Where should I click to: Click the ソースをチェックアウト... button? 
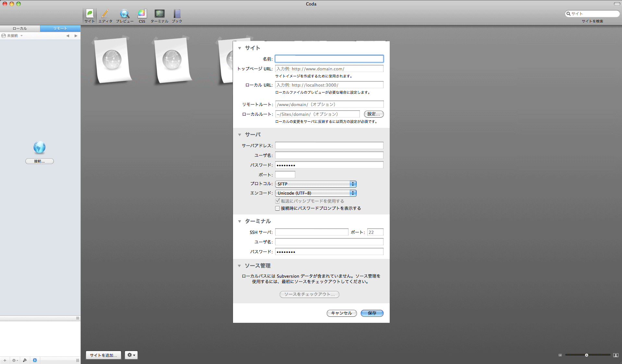click(310, 294)
